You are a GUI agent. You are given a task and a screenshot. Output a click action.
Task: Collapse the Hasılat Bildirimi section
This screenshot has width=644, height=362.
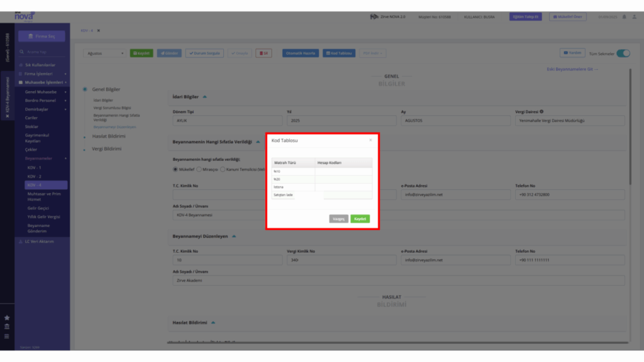pyautogui.click(x=213, y=322)
